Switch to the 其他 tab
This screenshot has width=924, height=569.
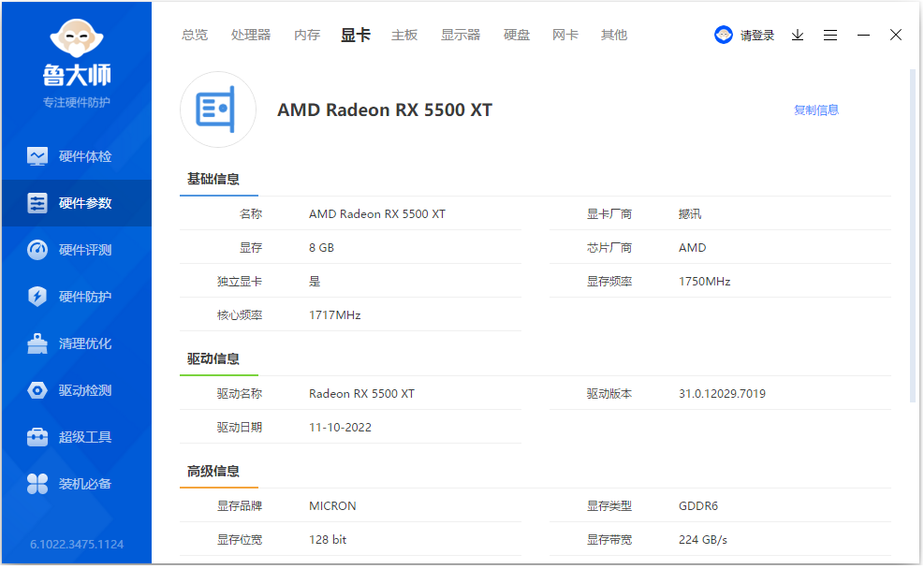tap(614, 36)
